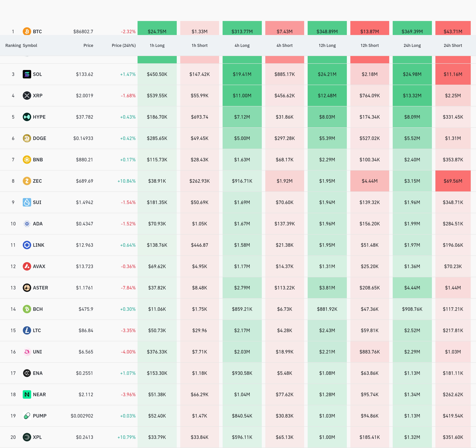Click the Bitcoin (BTC) coin icon

pos(27,31)
